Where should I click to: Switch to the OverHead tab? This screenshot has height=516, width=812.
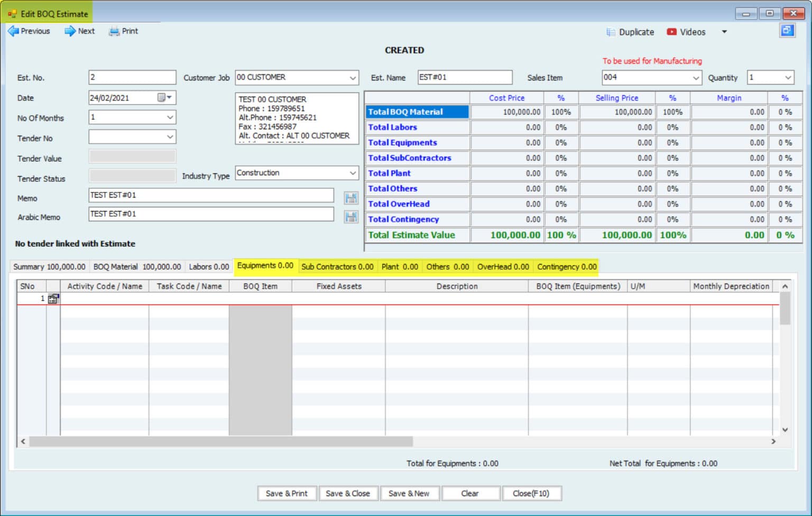[503, 267]
